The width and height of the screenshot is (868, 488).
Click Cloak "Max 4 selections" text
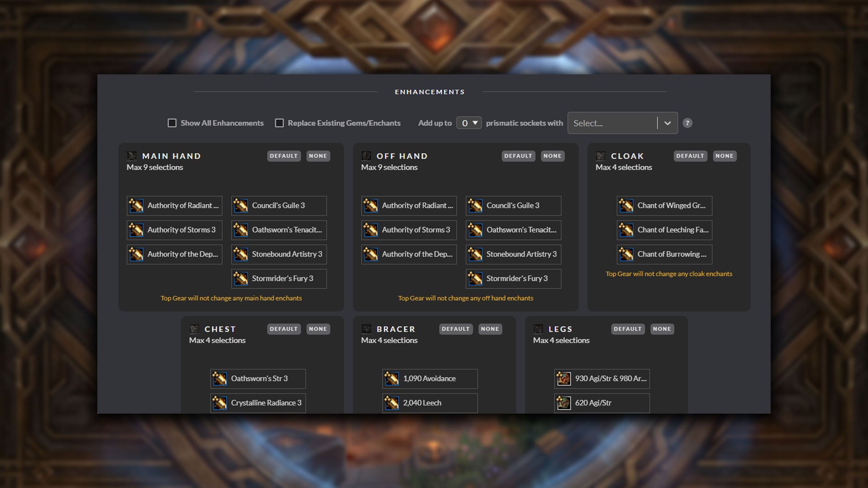click(624, 168)
